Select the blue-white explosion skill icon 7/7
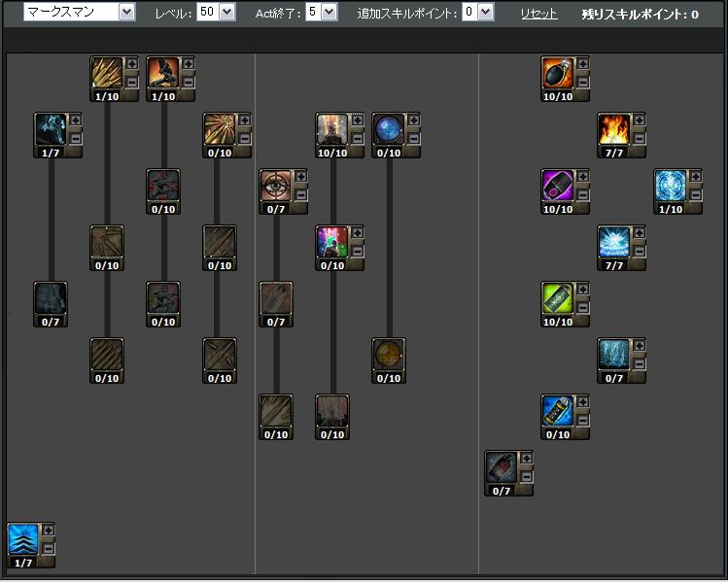Image resolution: width=728 pixels, height=582 pixels. coord(614,242)
